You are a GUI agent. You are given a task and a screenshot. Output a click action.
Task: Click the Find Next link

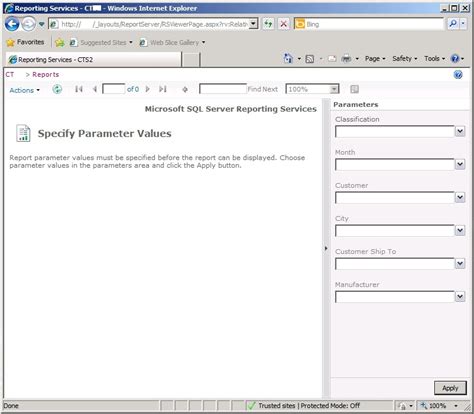263,89
